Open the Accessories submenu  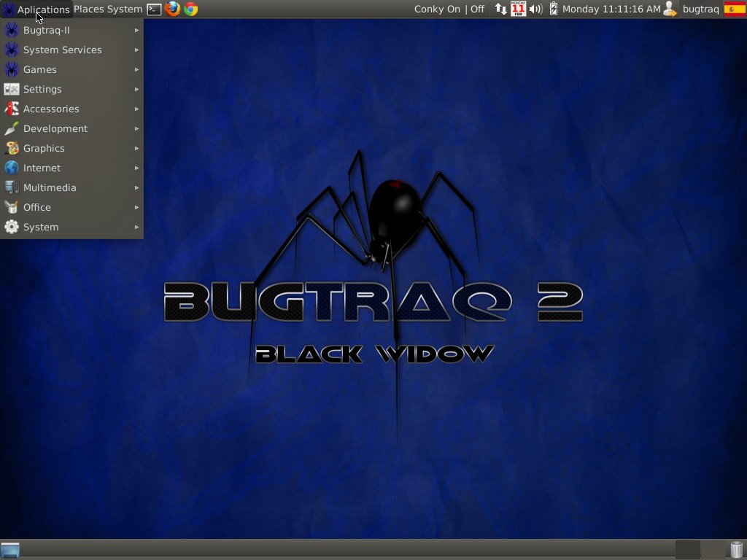pyautogui.click(x=72, y=109)
